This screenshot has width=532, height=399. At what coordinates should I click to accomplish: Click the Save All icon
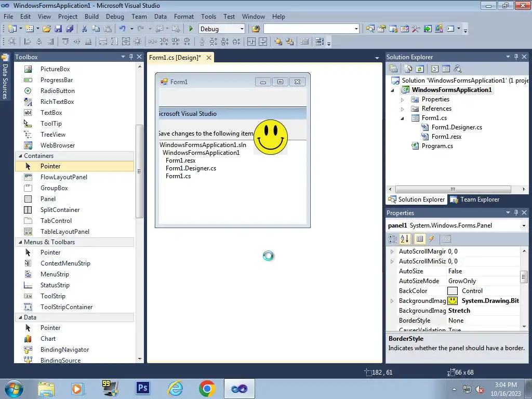pos(70,29)
